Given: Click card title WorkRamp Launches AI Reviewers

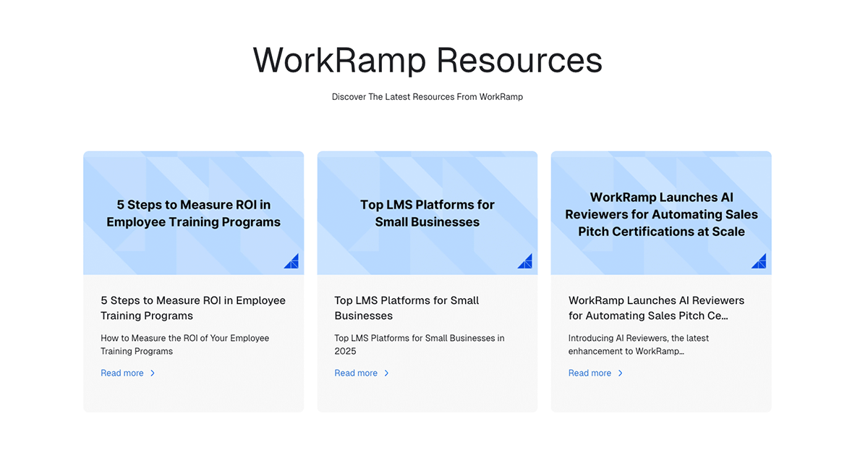Looking at the screenshot, I should click(656, 308).
